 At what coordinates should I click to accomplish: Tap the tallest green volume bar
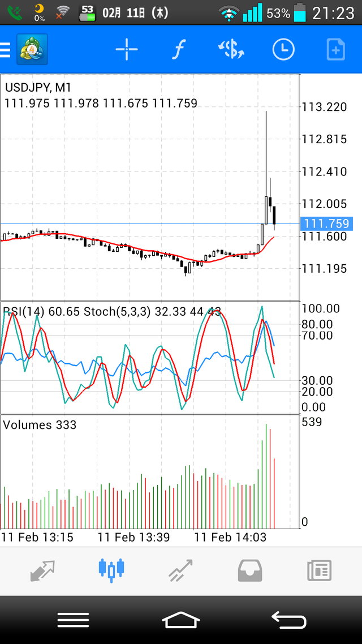coord(266,476)
